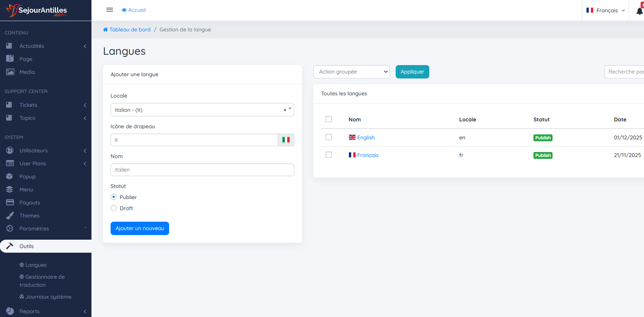Focus the Nom input field
Image resolution: width=644 pixels, height=317 pixels.
[202, 170]
